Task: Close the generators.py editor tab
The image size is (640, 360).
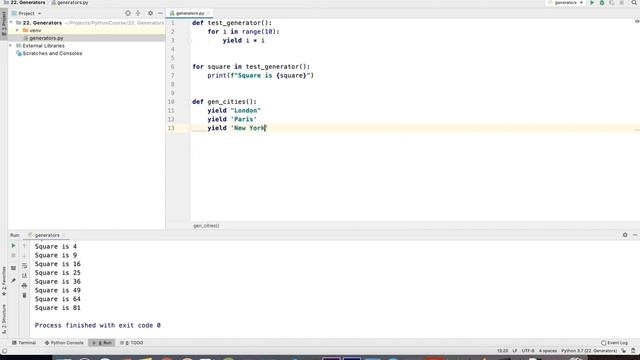Action: (x=208, y=13)
